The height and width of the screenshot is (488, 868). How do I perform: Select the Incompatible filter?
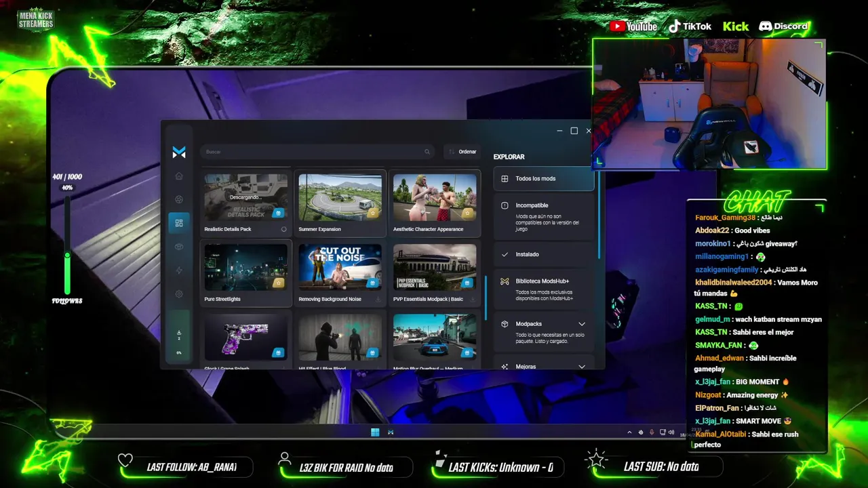coord(544,216)
